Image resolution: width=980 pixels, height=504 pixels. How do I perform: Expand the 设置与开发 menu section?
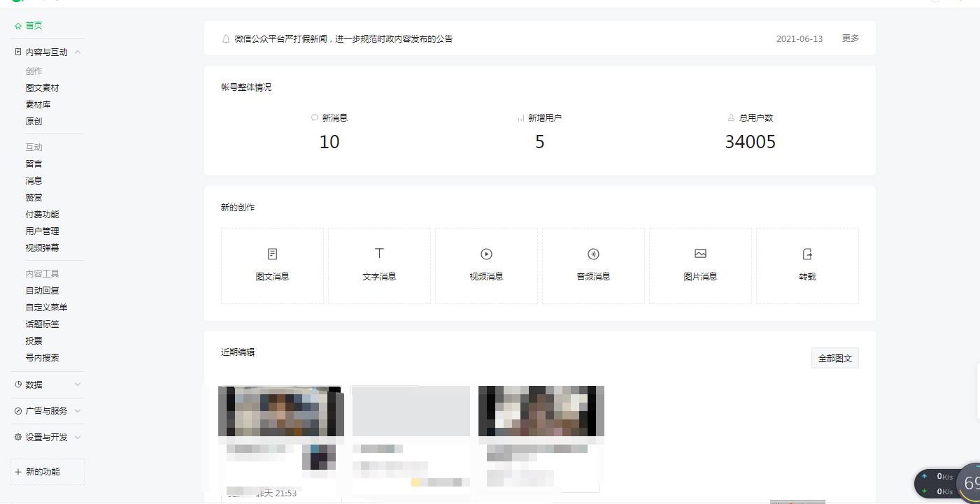(x=78, y=438)
